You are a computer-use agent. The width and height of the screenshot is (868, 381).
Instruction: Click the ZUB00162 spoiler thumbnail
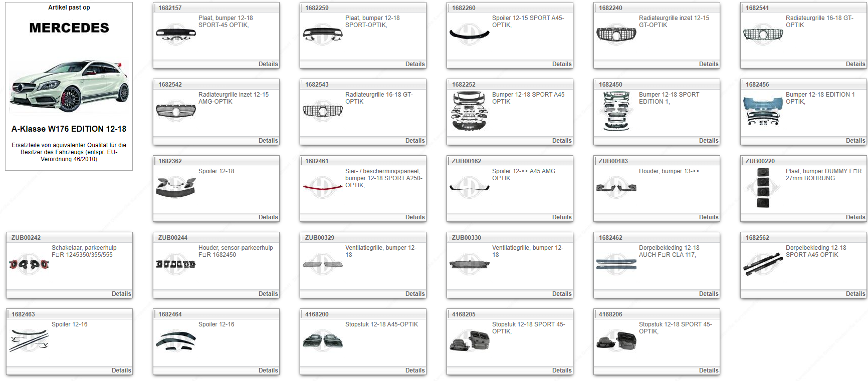point(470,188)
